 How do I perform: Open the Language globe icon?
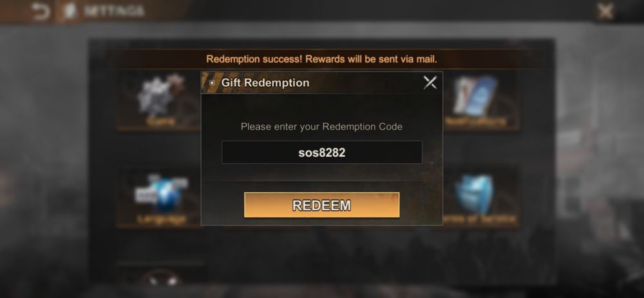161,193
